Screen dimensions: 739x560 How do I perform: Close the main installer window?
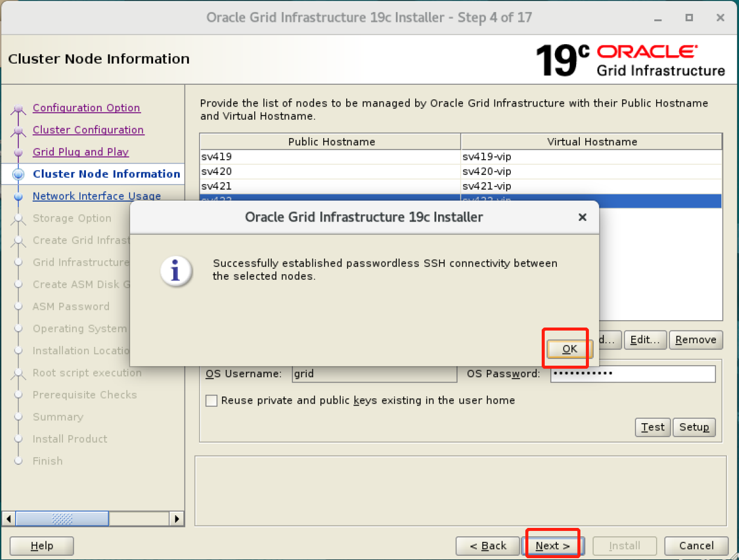tap(720, 18)
